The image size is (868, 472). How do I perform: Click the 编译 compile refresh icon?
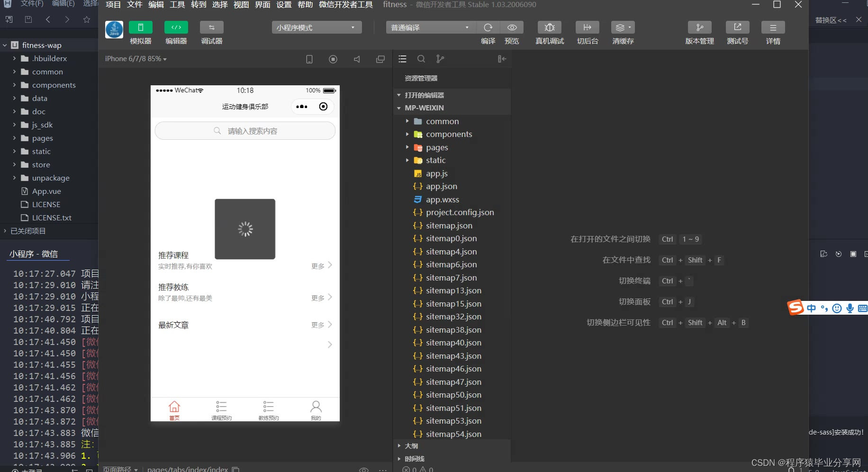[488, 27]
